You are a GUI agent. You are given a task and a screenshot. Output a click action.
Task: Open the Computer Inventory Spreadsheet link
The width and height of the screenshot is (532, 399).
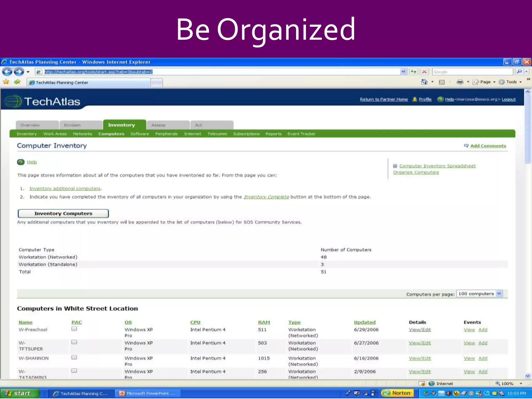point(437,166)
